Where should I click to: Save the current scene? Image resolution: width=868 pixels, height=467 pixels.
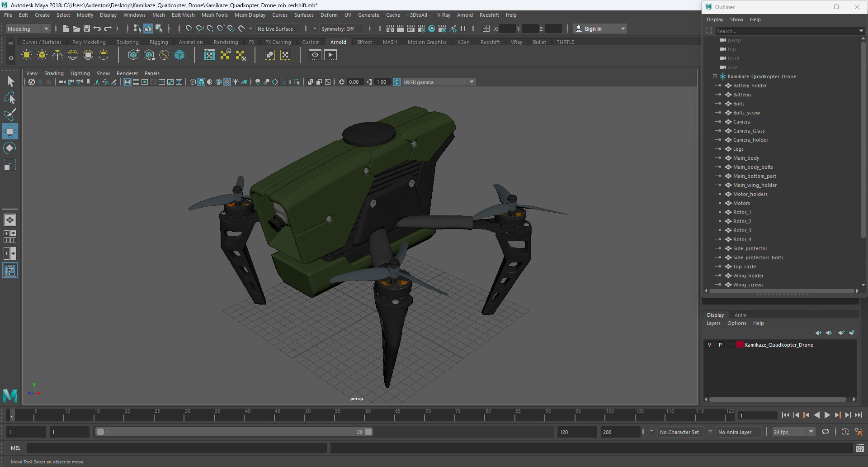[87, 29]
